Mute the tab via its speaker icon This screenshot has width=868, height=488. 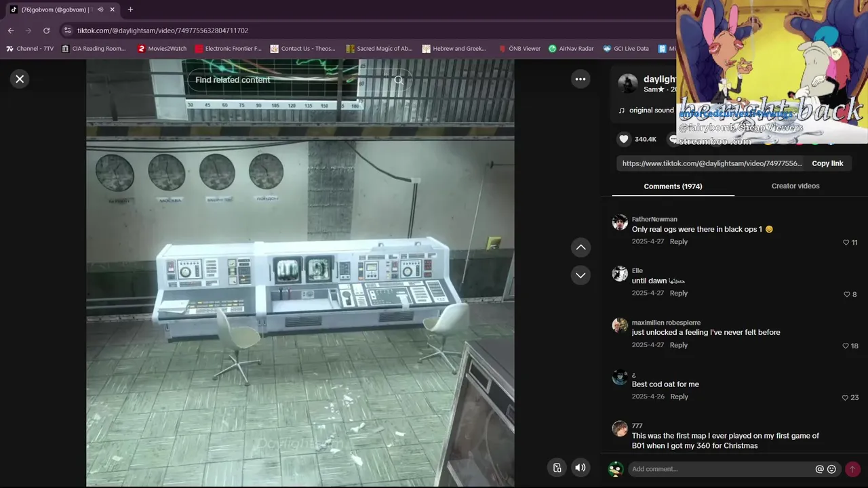(100, 9)
